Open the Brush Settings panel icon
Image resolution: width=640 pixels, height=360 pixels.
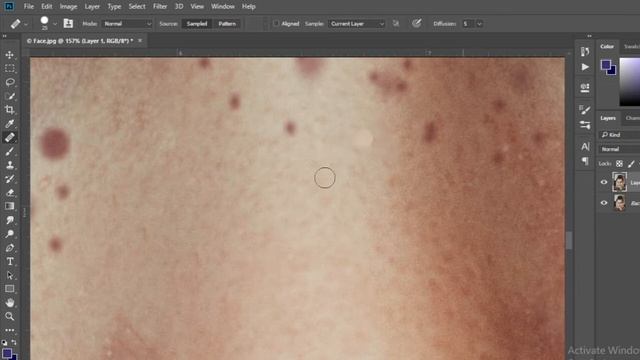pos(585,109)
